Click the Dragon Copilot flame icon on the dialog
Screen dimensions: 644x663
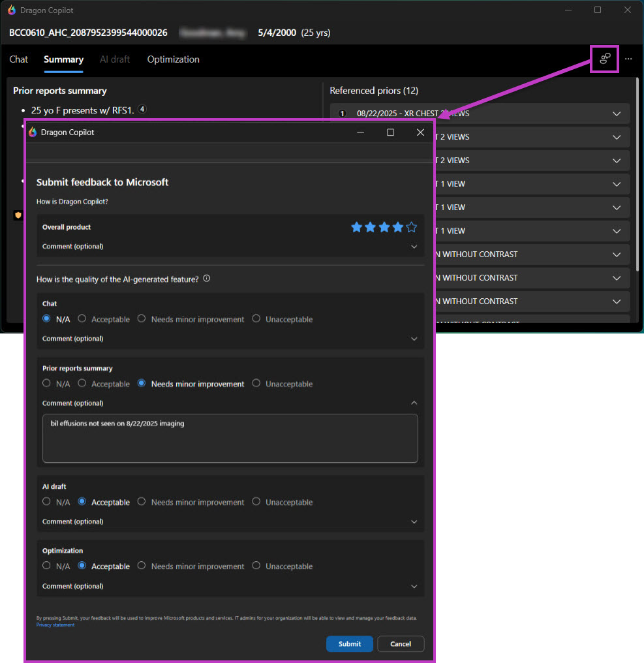pos(33,132)
